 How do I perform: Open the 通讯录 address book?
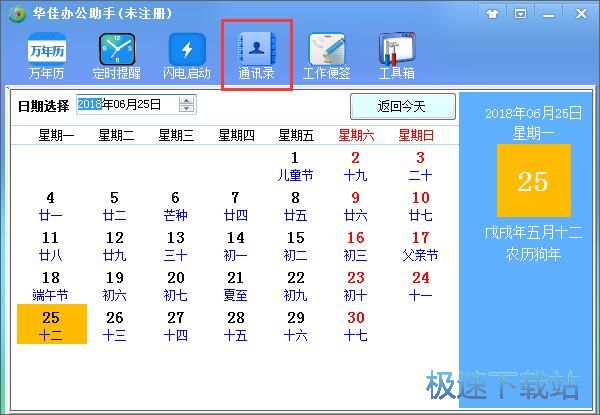256,56
